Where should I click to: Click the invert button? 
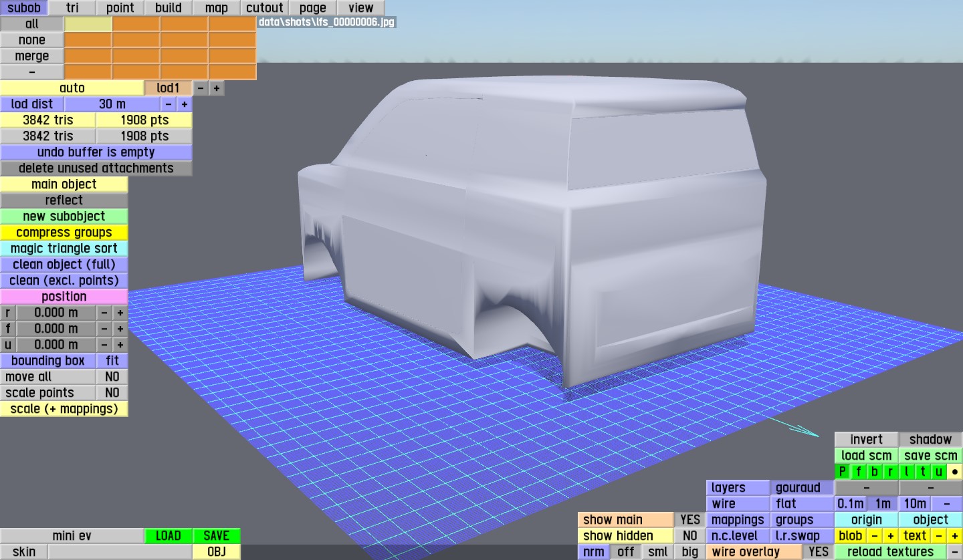(867, 440)
